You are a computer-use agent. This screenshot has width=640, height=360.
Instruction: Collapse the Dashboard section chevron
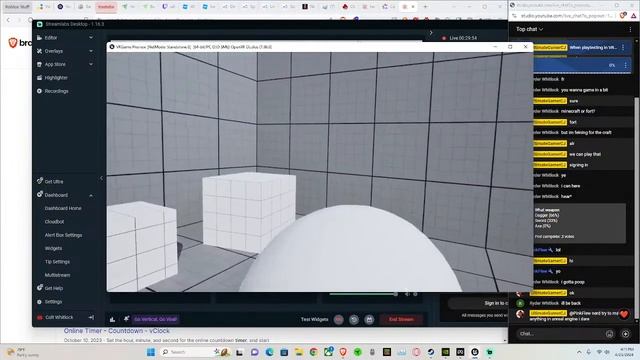pos(91,195)
